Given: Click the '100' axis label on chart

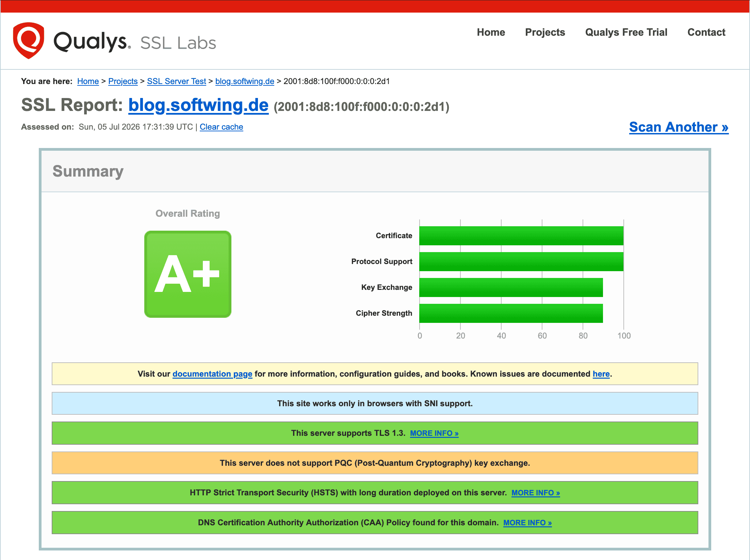Looking at the screenshot, I should tap(624, 336).
